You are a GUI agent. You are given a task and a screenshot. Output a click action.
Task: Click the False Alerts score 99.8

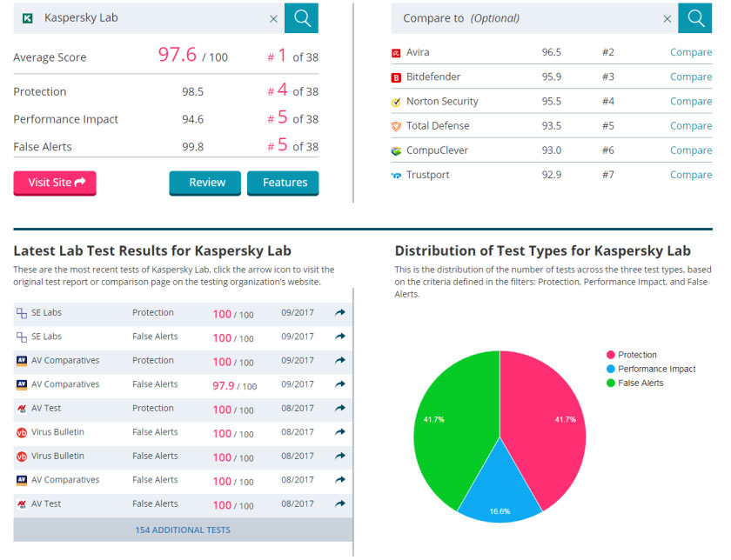coord(192,147)
